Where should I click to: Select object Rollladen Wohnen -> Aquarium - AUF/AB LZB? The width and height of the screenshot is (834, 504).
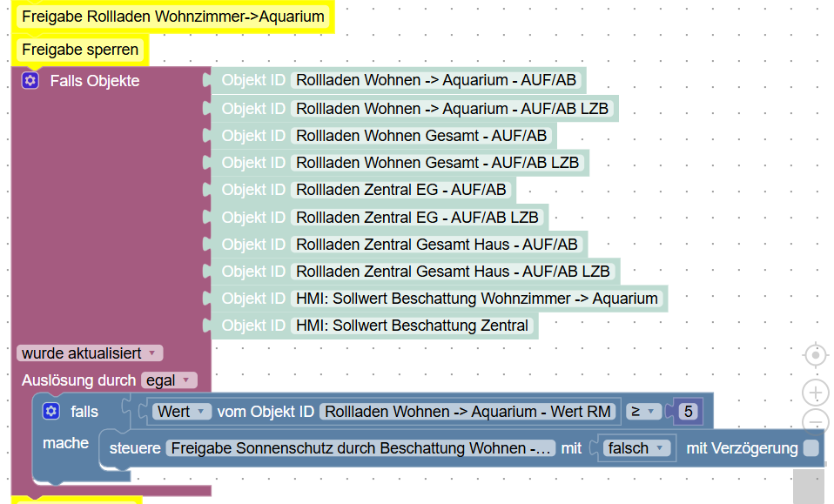click(x=452, y=109)
